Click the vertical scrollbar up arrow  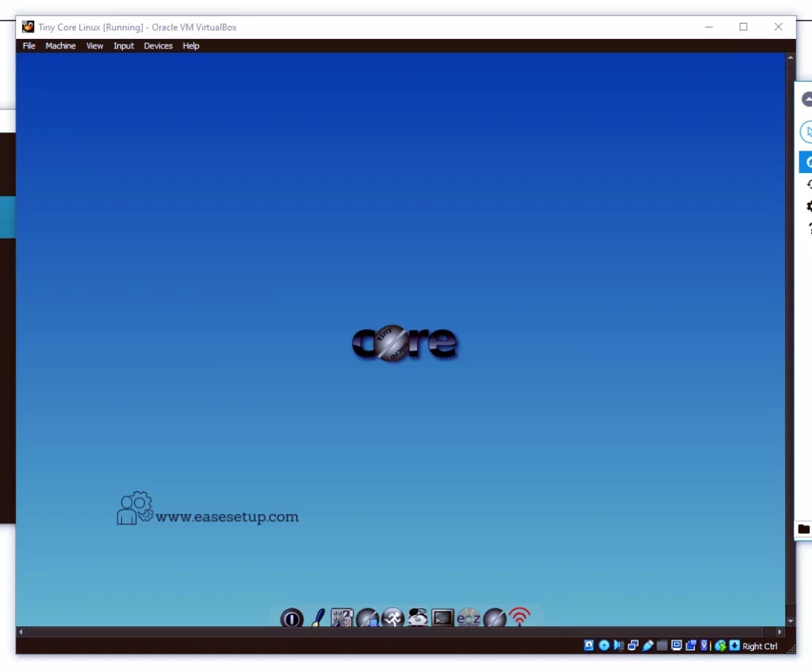[791, 57]
